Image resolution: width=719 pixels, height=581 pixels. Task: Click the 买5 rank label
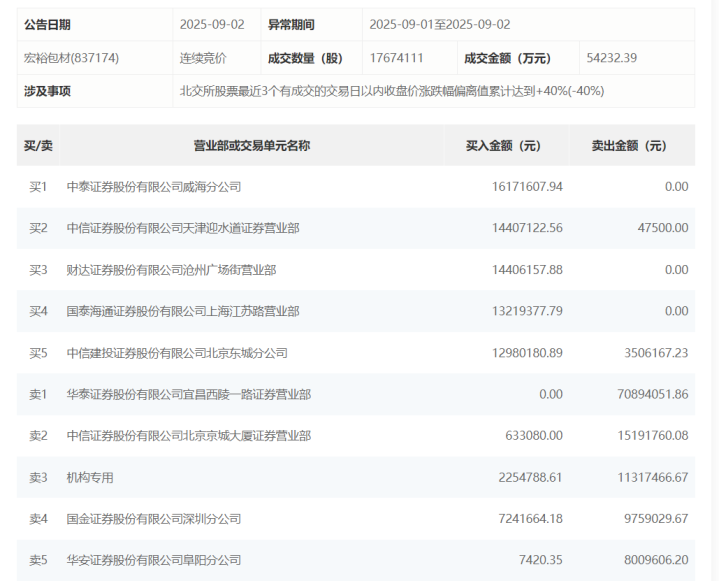[38, 353]
